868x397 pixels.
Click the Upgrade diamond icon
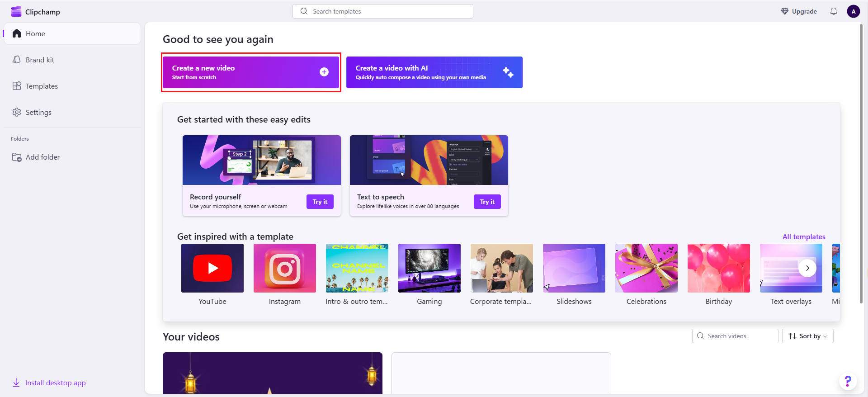[785, 11]
